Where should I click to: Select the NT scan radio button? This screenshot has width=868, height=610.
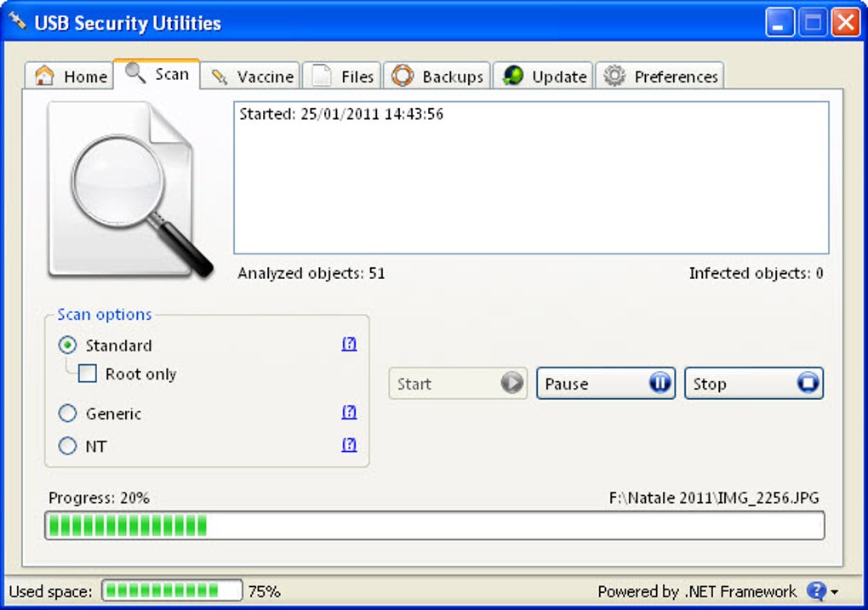(67, 446)
